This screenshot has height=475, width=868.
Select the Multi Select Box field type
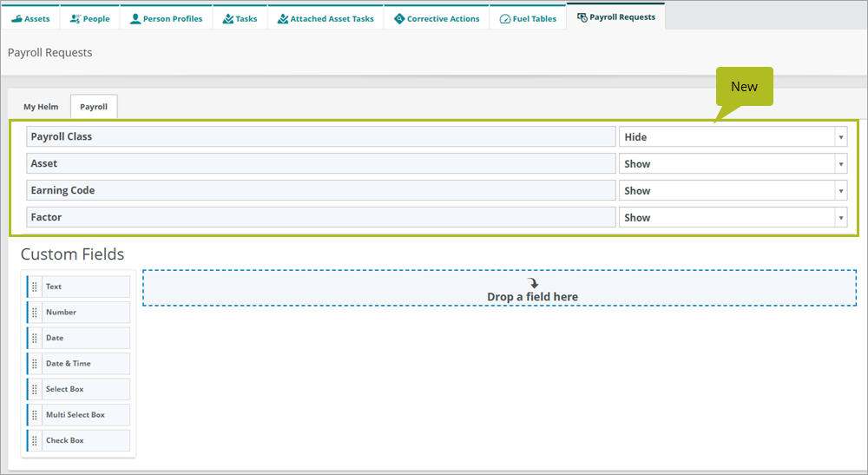pos(79,415)
